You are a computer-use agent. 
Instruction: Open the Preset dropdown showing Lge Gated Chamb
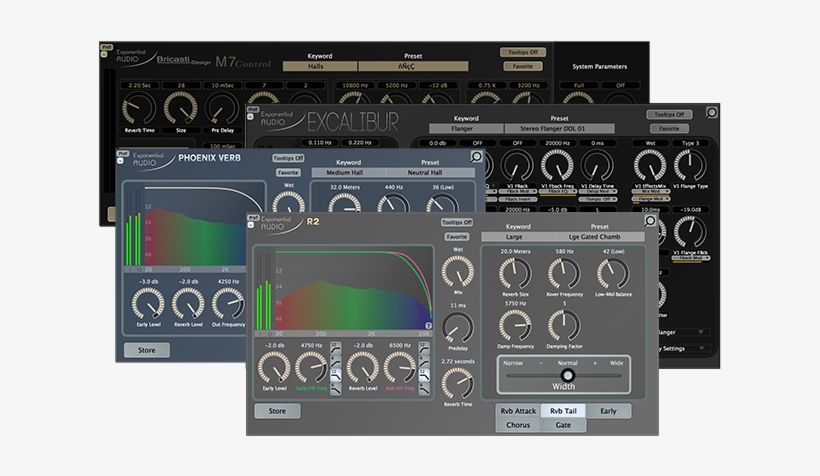(599, 237)
